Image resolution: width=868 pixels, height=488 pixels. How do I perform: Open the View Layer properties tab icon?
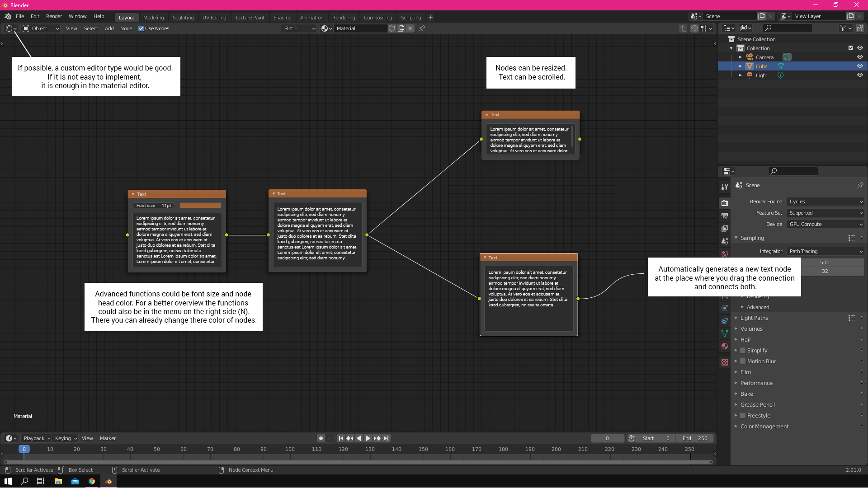coord(725,229)
